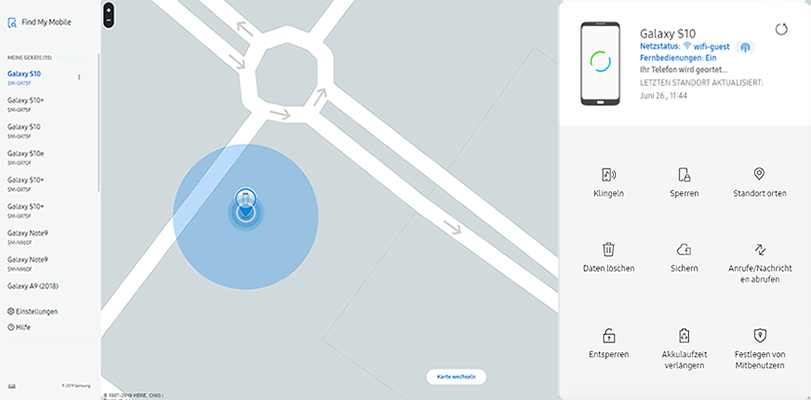Back up device with Sichern
This screenshot has width=811, height=400.
[x=684, y=258]
